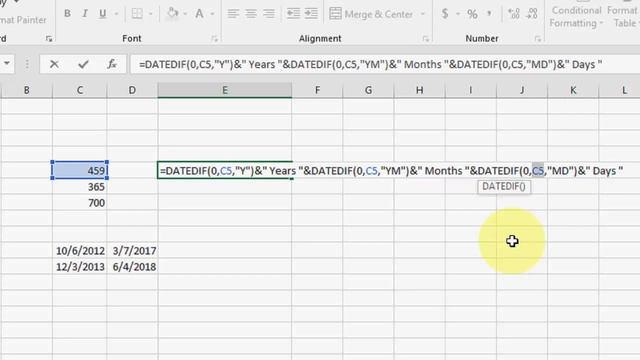
Task: Select cell with date 12/3/2013
Action: pos(80,267)
